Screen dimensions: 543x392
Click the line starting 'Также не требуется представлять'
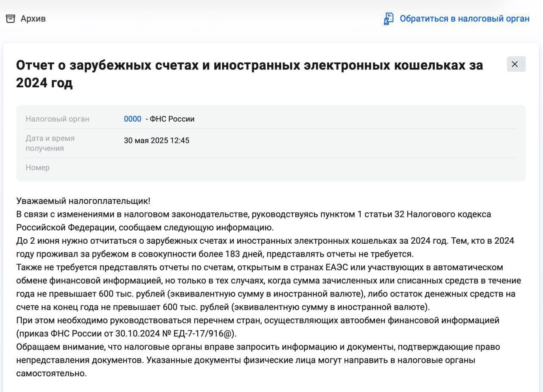[x=260, y=267]
